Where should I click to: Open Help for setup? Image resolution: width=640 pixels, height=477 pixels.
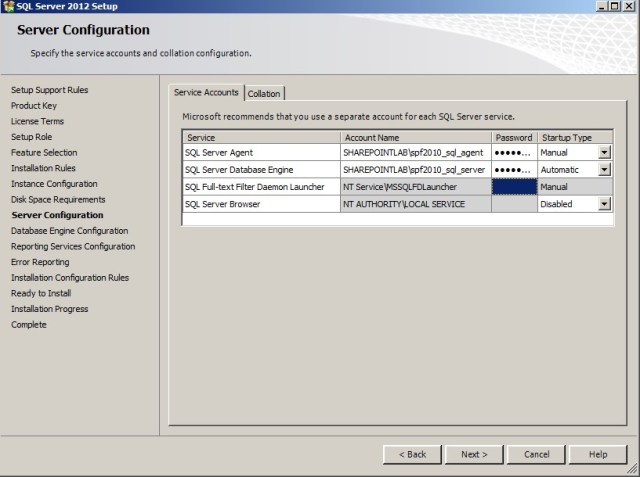pos(598,455)
